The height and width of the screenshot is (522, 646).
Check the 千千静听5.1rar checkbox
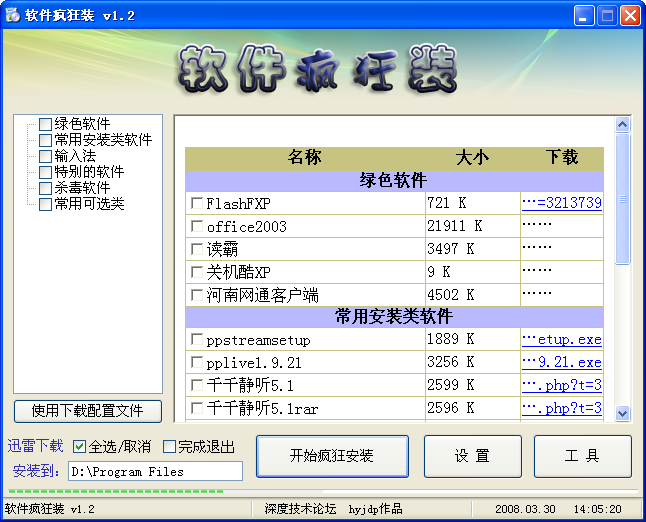pos(197,408)
